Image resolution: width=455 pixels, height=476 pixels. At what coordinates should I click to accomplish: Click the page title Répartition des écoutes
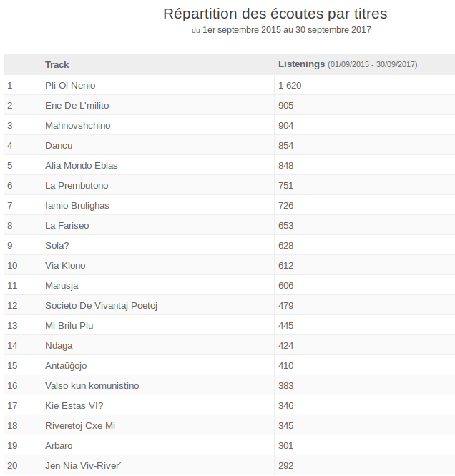point(275,14)
